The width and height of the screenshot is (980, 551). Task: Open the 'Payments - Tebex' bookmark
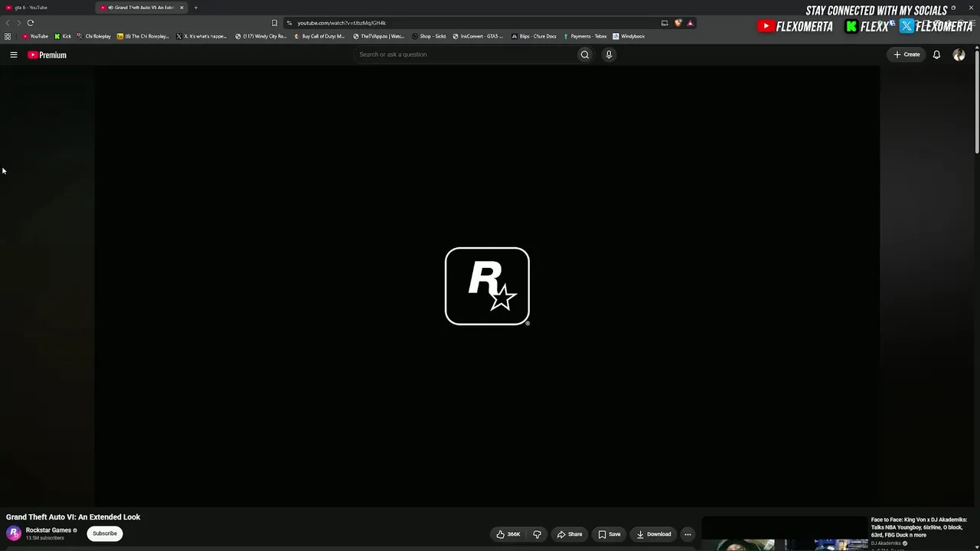(x=584, y=37)
